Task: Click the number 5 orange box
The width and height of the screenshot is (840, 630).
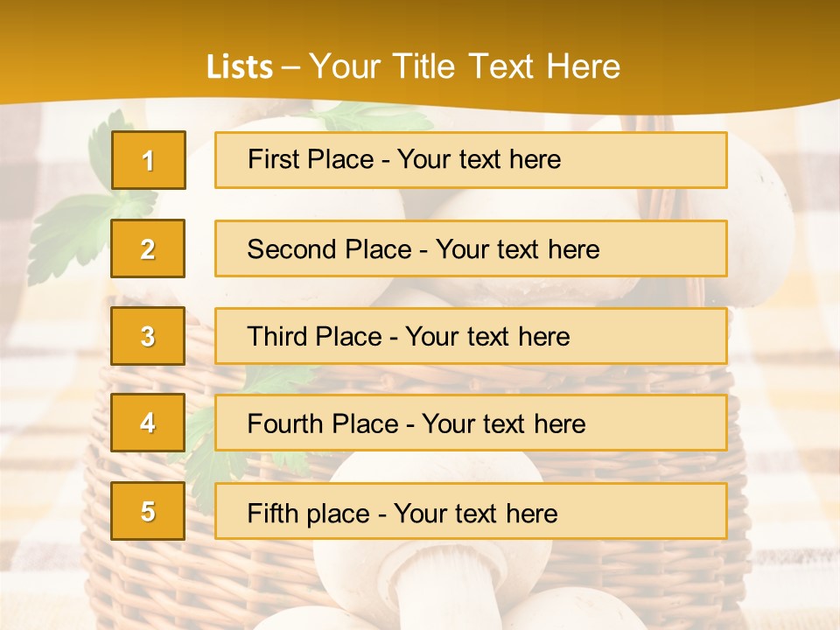Action: click(x=148, y=511)
